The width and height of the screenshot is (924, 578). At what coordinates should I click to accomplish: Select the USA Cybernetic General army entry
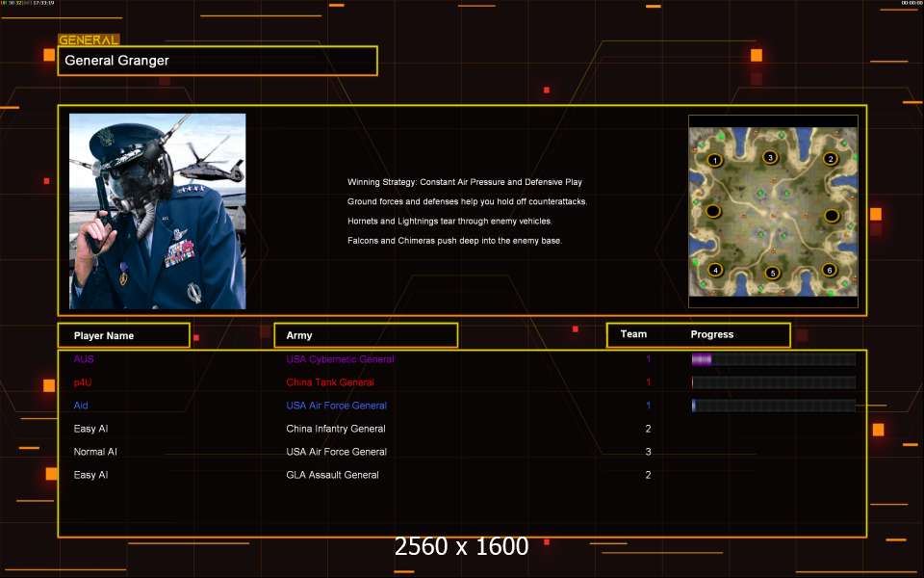[340, 359]
